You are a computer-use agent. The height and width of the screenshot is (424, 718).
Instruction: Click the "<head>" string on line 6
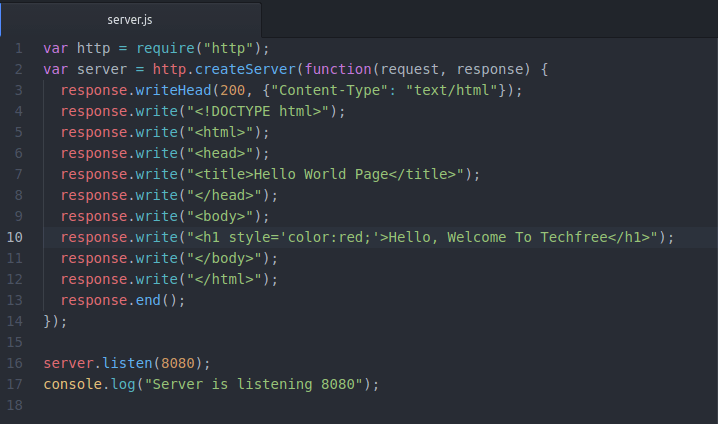tap(220, 153)
